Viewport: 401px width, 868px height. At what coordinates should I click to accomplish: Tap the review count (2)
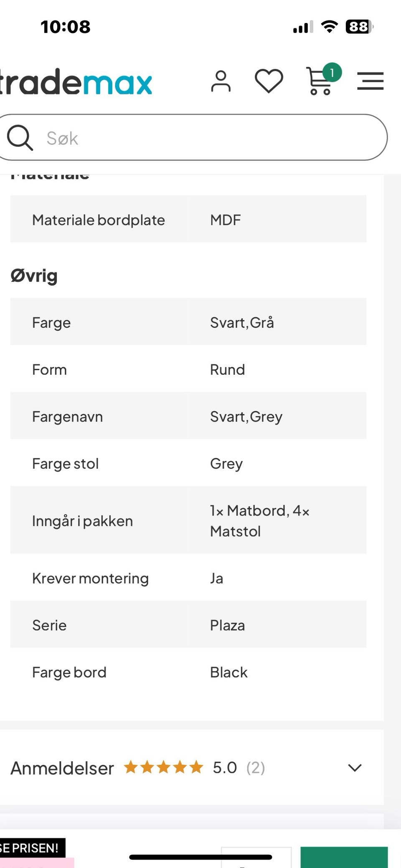(x=256, y=768)
